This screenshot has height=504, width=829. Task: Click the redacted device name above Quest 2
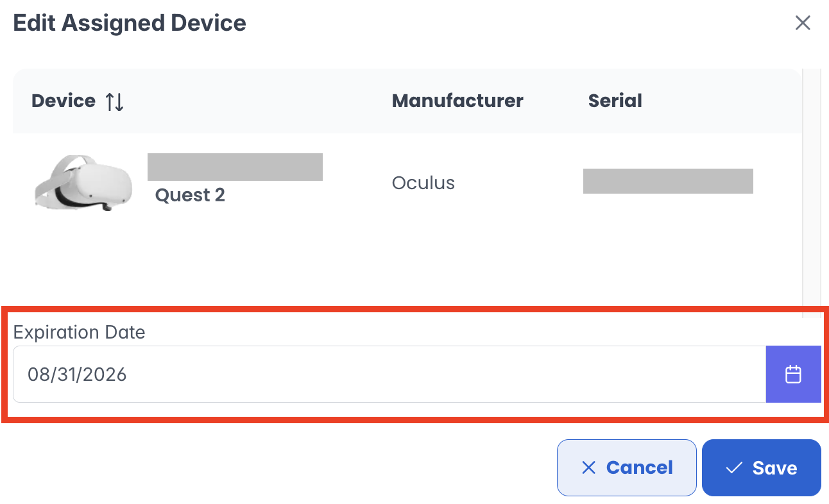pos(235,167)
